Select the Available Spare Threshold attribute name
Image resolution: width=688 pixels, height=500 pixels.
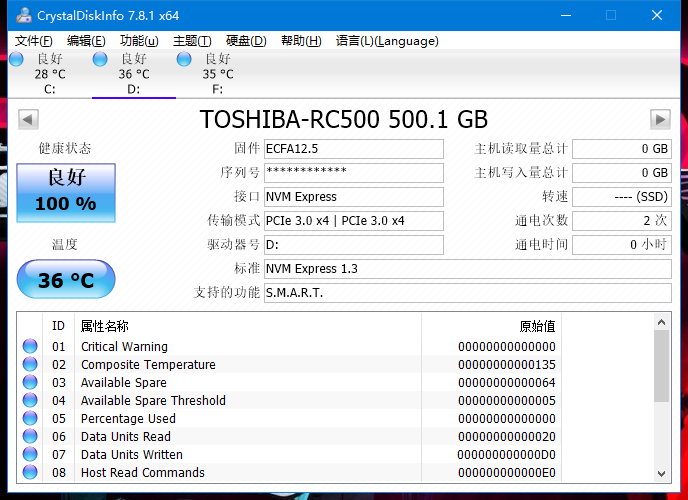coord(153,400)
